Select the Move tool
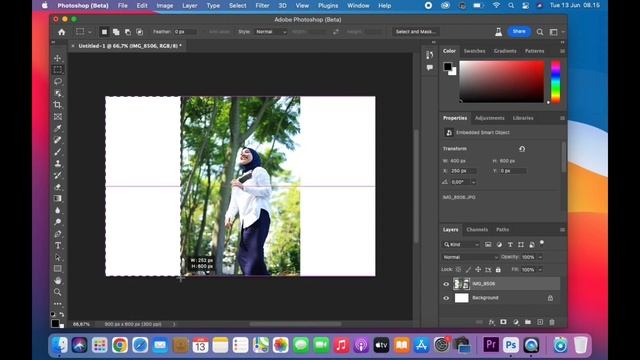The width and height of the screenshot is (640, 360). pyautogui.click(x=58, y=58)
